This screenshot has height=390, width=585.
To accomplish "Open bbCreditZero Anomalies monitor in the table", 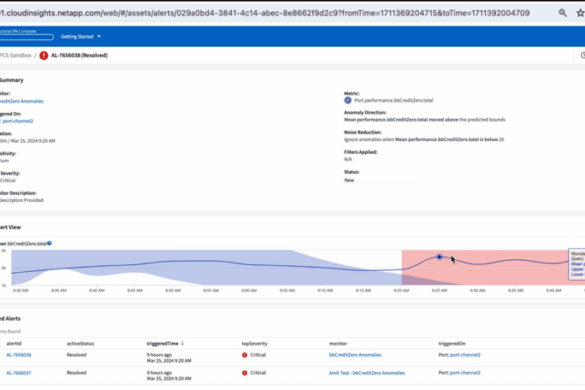I will (355, 355).
